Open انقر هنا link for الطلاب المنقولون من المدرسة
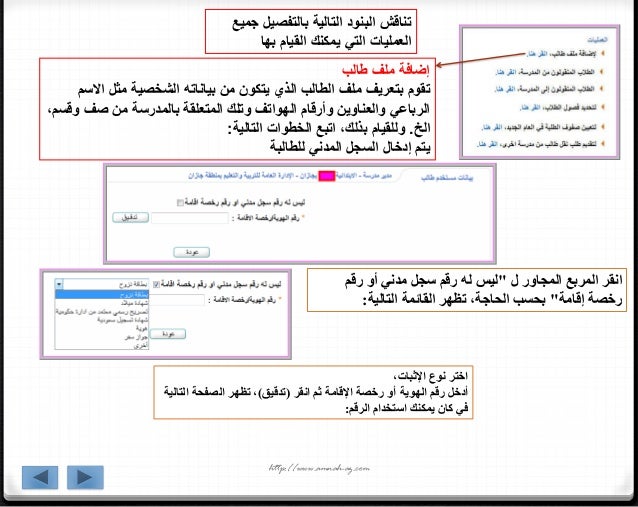Screen dimensions: 638x507 pos(506,72)
